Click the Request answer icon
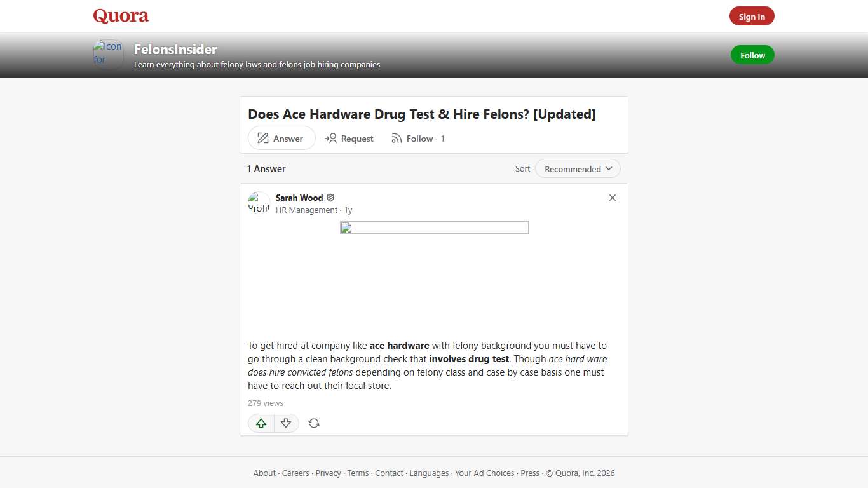The width and height of the screenshot is (868, 488). coord(331,138)
